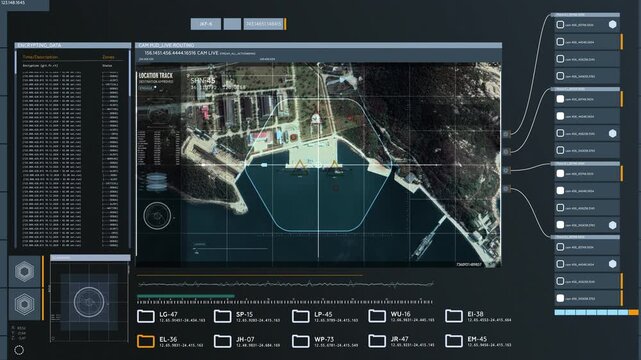Image resolution: width=641 pixels, height=360 pixels.
Task: Uncheck the first filled checkbox in the second group
Action: [560, 99]
